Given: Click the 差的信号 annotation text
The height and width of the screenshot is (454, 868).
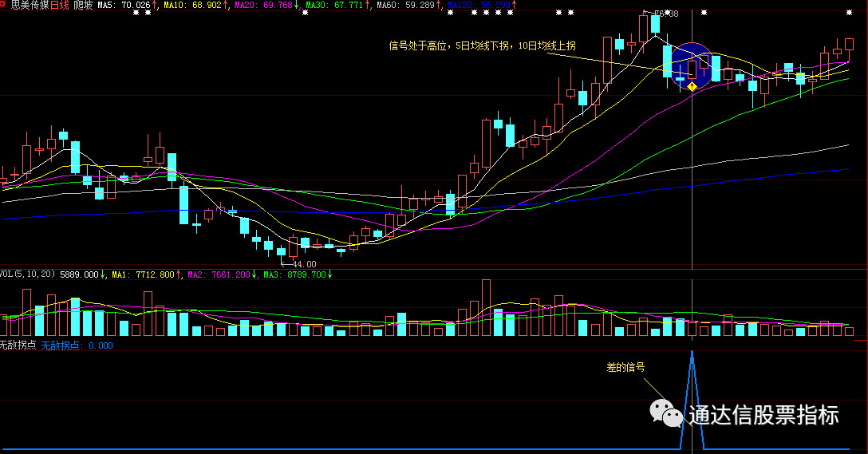Looking at the screenshot, I should pyautogui.click(x=625, y=367).
